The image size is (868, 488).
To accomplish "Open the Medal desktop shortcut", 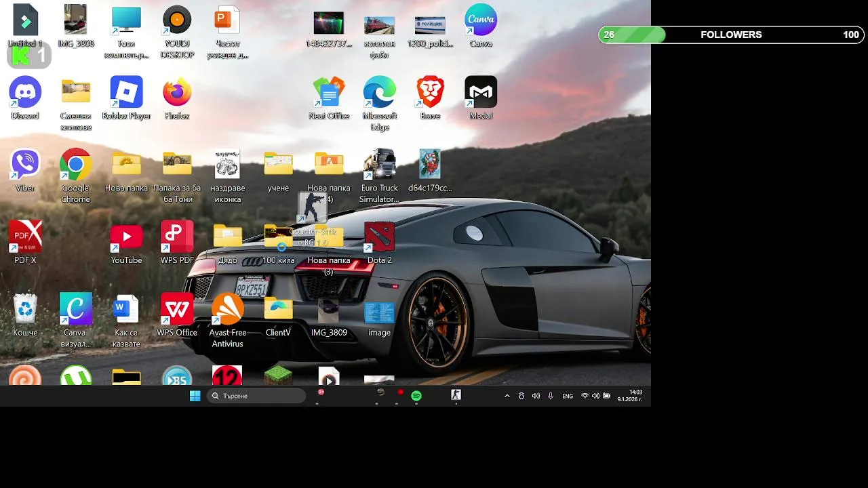I will [x=481, y=92].
